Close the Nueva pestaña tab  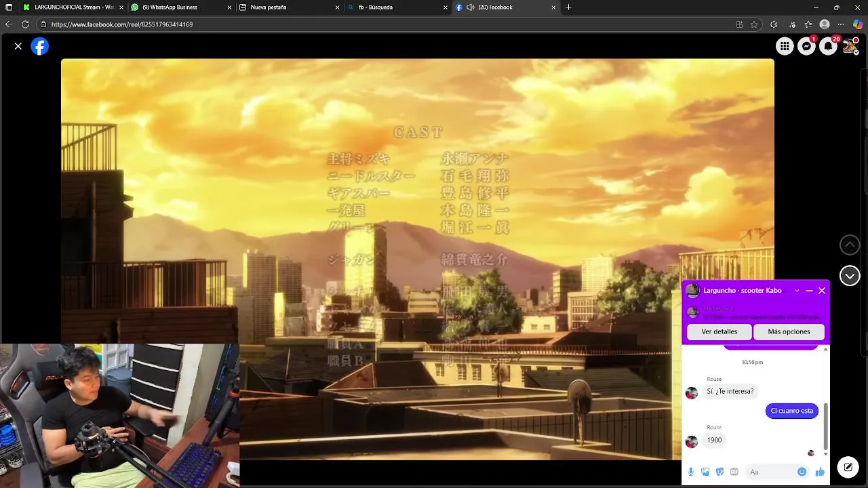337,7
